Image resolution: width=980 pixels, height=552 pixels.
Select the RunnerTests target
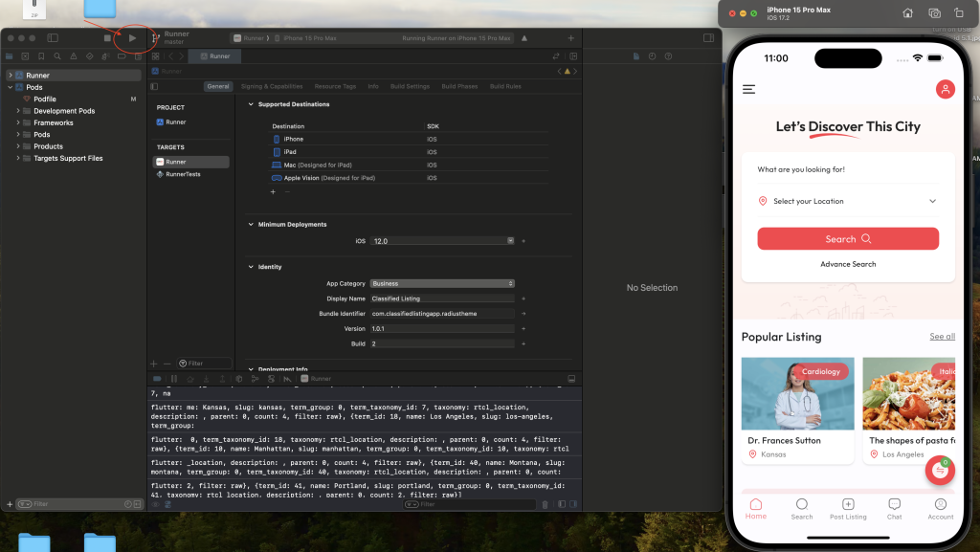[x=183, y=174]
